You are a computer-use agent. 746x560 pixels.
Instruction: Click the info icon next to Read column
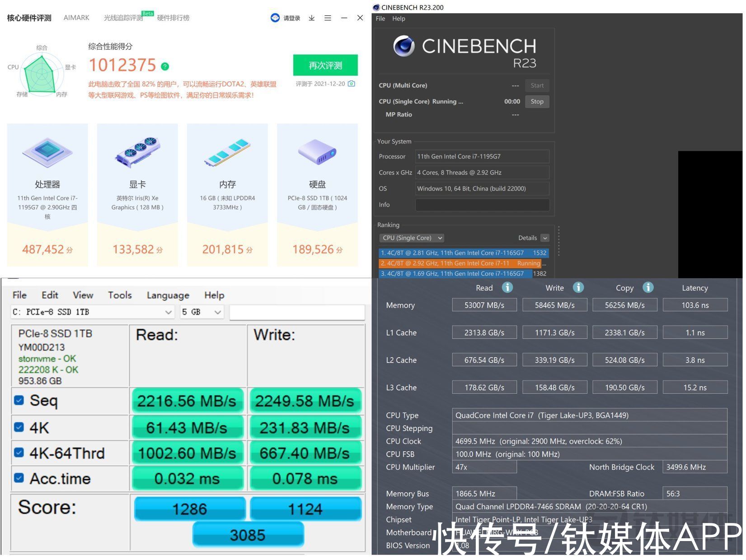[x=507, y=287]
